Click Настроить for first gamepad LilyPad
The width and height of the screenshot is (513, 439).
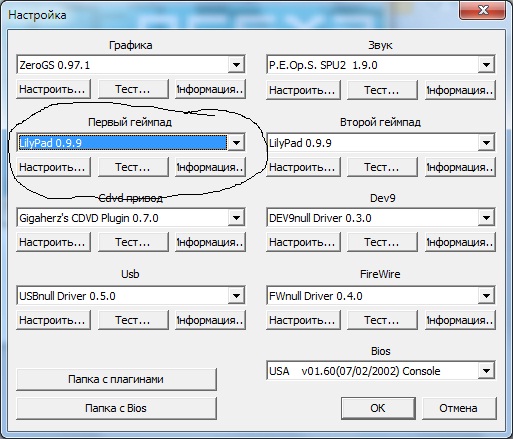point(53,167)
